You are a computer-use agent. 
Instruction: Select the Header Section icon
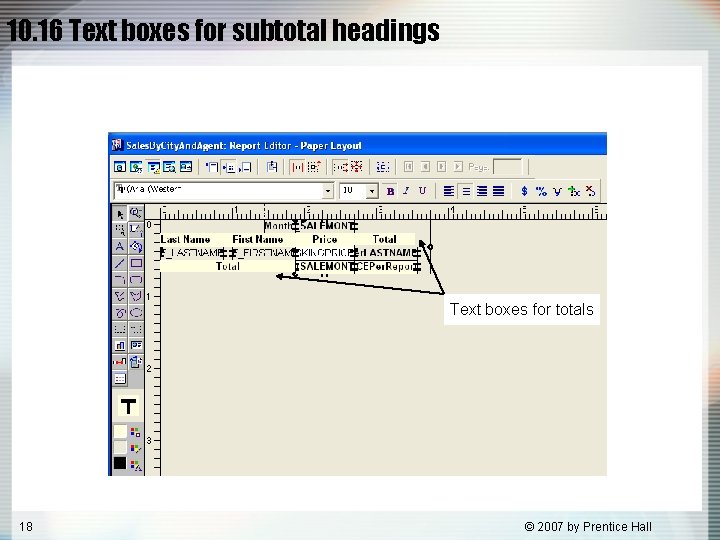coord(212,167)
